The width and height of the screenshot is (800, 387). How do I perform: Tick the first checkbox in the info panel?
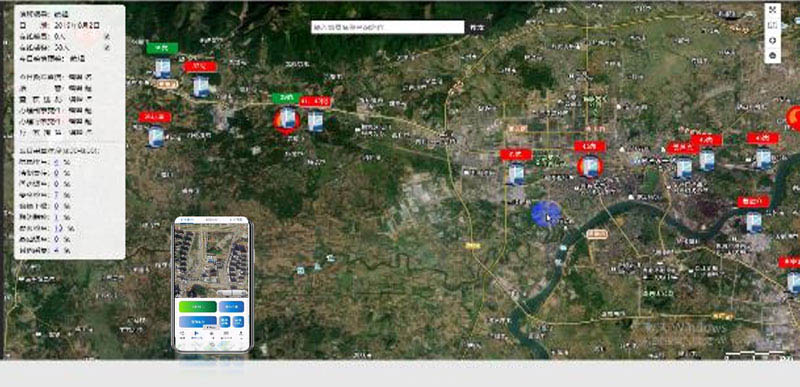point(107,36)
